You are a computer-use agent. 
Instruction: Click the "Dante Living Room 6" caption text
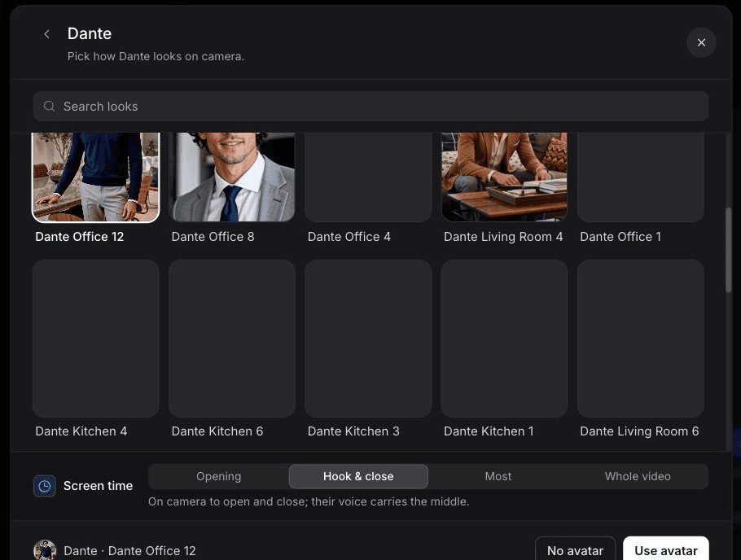click(x=639, y=431)
